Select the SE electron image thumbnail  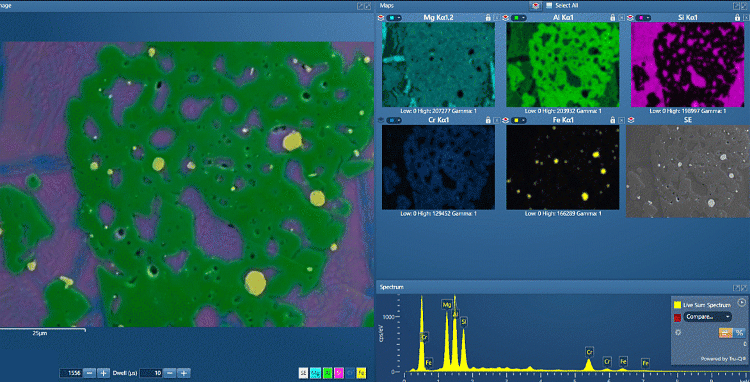click(688, 171)
